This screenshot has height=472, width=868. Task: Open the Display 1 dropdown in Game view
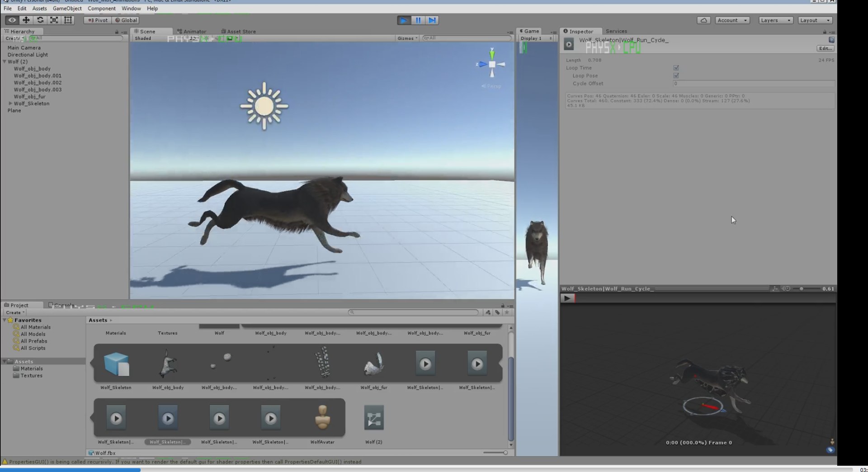tap(536, 38)
